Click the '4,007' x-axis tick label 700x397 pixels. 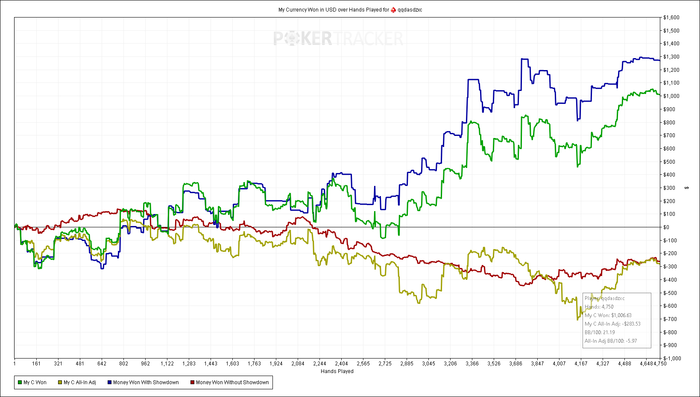pyautogui.click(x=559, y=364)
